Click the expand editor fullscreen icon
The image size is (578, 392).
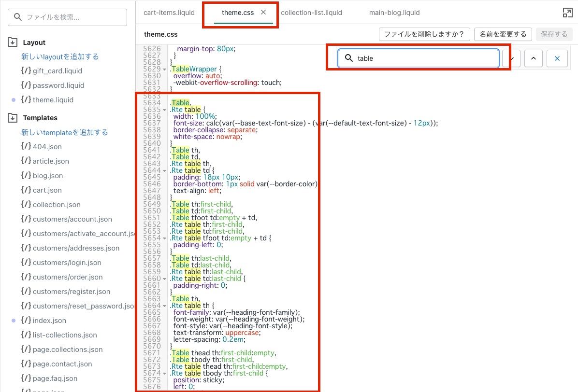click(567, 13)
